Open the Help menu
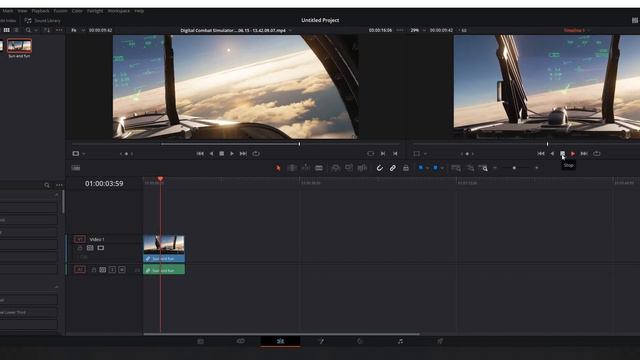 pyautogui.click(x=139, y=11)
